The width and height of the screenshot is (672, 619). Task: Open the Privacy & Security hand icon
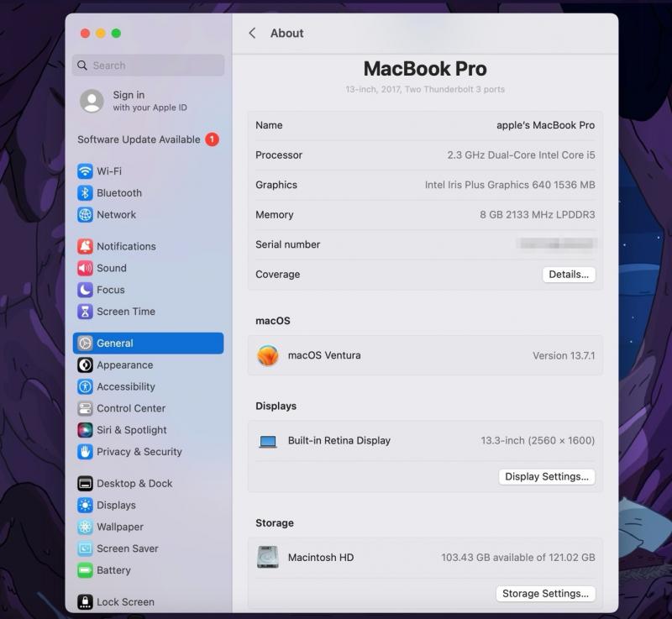coord(85,452)
